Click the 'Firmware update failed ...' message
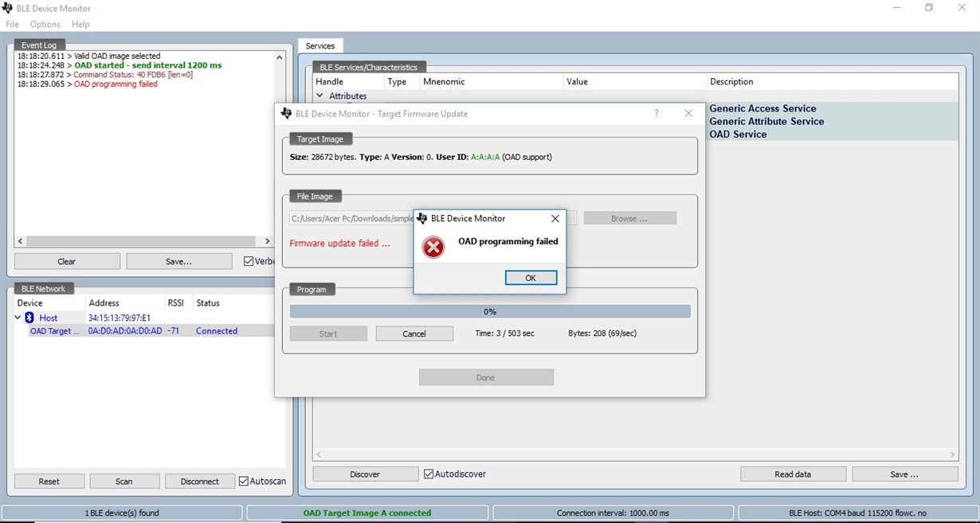Image resolution: width=980 pixels, height=523 pixels. tap(340, 244)
